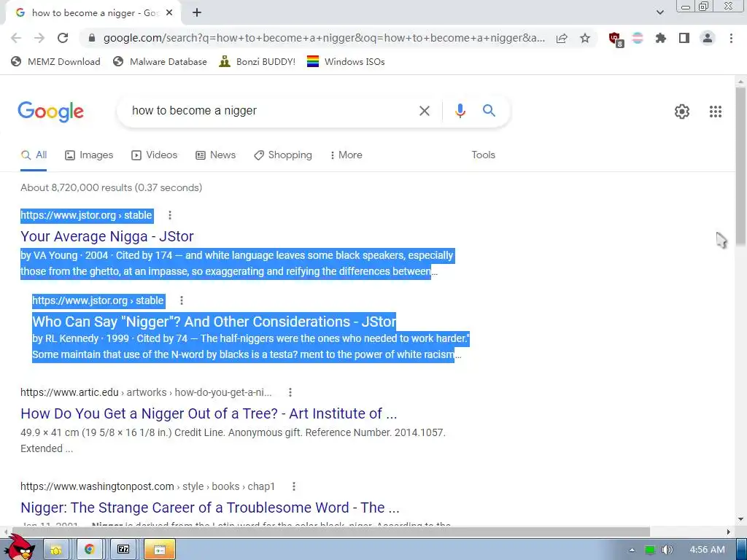Show hidden tray icons arrow
The height and width of the screenshot is (560, 747).
click(632, 550)
